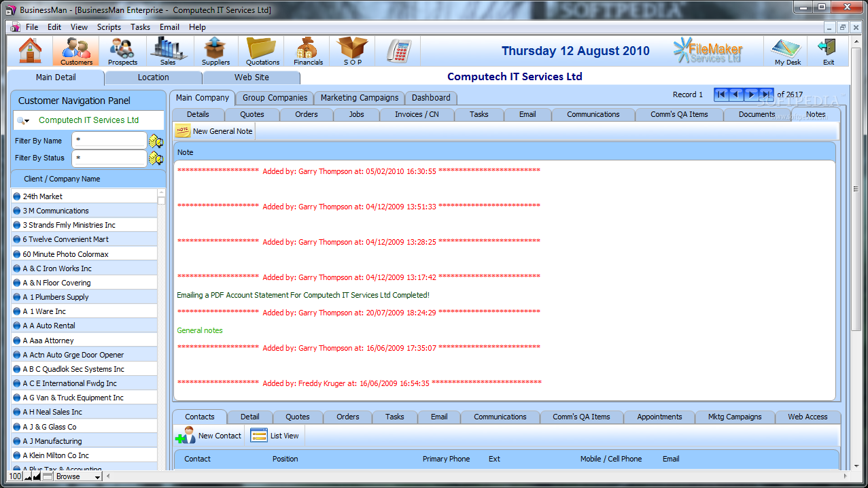Click the New Contact button label
The image size is (868, 488).
point(220,436)
